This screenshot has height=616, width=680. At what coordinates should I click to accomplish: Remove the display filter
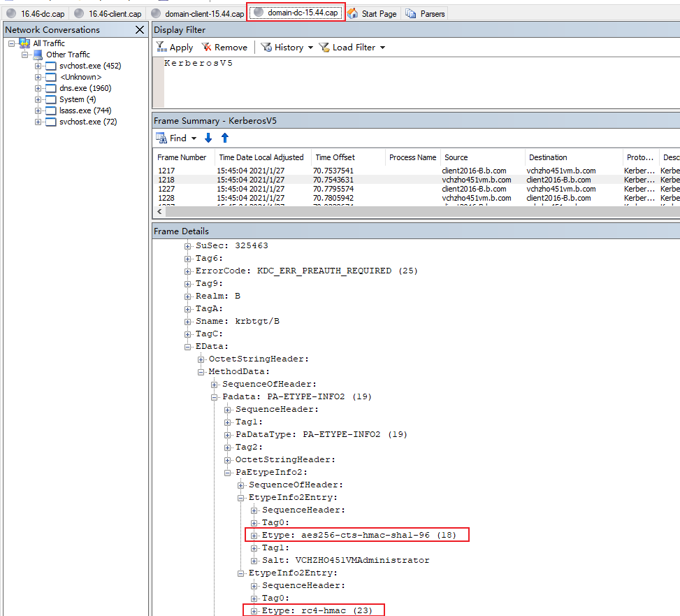pos(224,48)
